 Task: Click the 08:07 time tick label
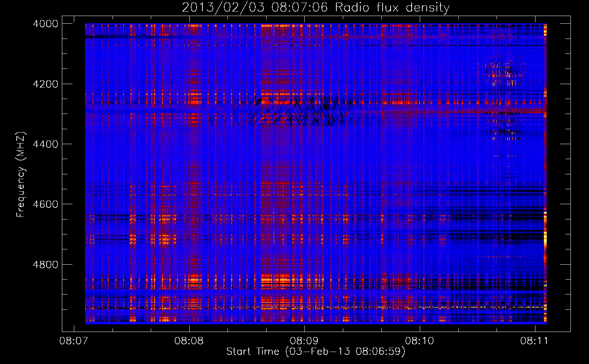click(74, 341)
